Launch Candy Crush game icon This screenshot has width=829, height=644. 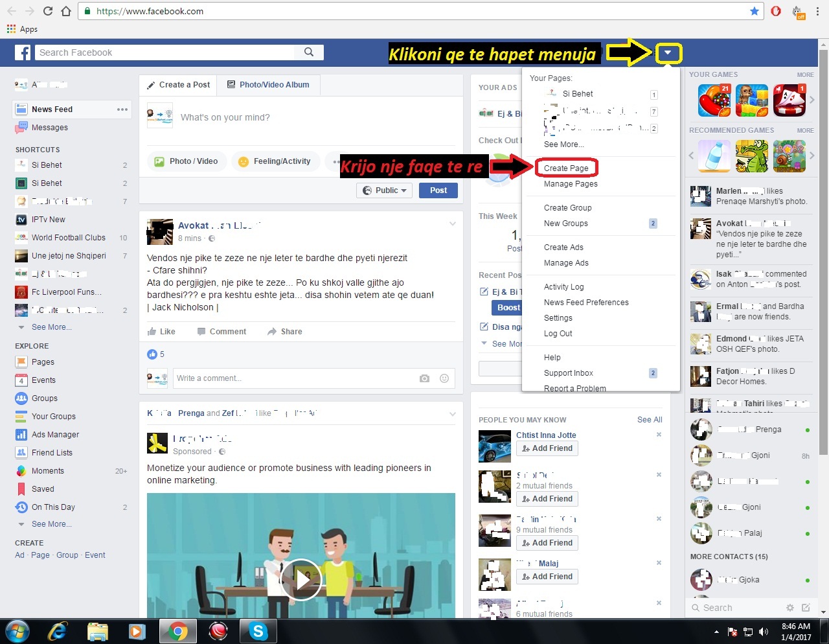[x=714, y=100]
